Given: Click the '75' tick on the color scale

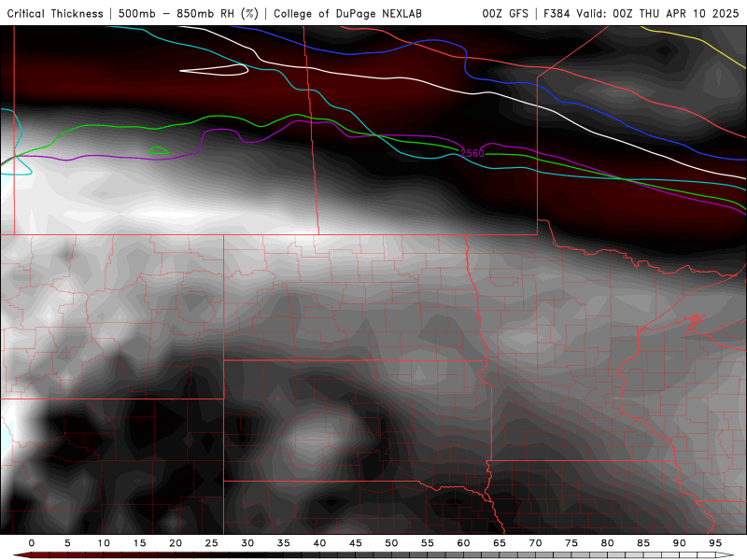Looking at the screenshot, I should coord(571,543).
